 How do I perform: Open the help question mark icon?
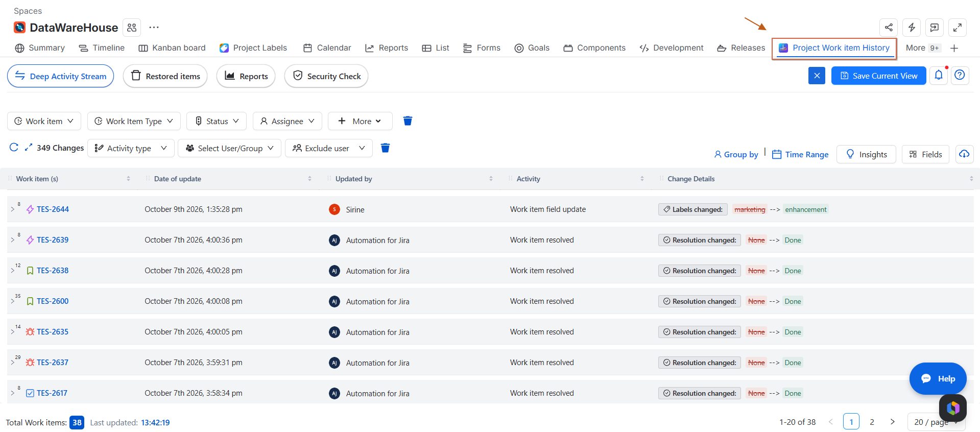click(x=960, y=76)
